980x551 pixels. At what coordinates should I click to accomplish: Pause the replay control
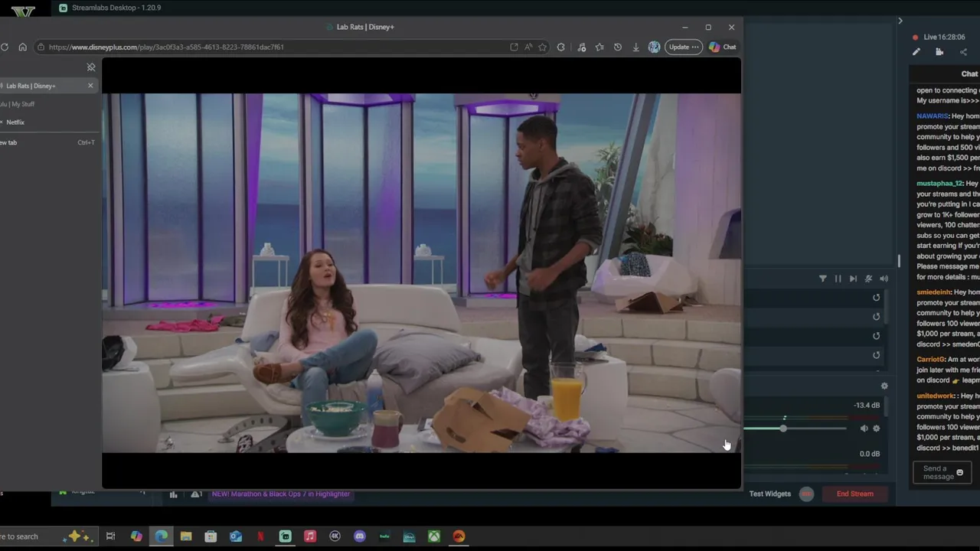838,279
